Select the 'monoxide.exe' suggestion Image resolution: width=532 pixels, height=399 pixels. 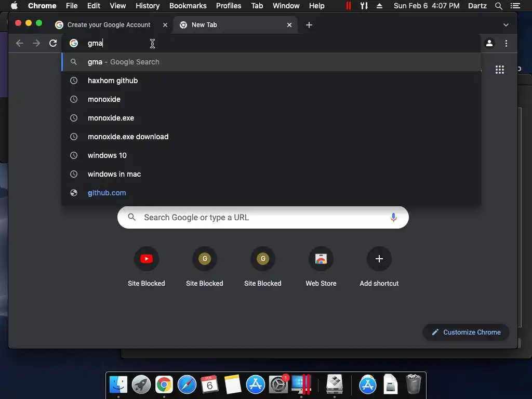271,118
